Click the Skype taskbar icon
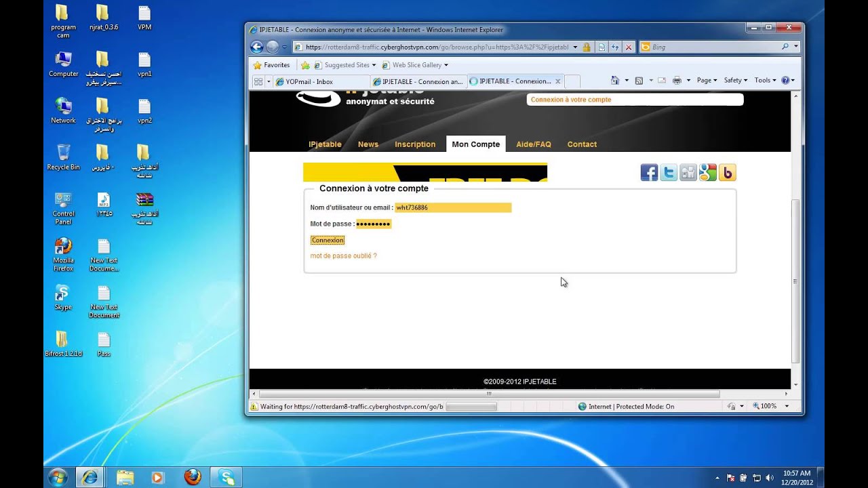This screenshot has width=868, height=488. [x=226, y=477]
